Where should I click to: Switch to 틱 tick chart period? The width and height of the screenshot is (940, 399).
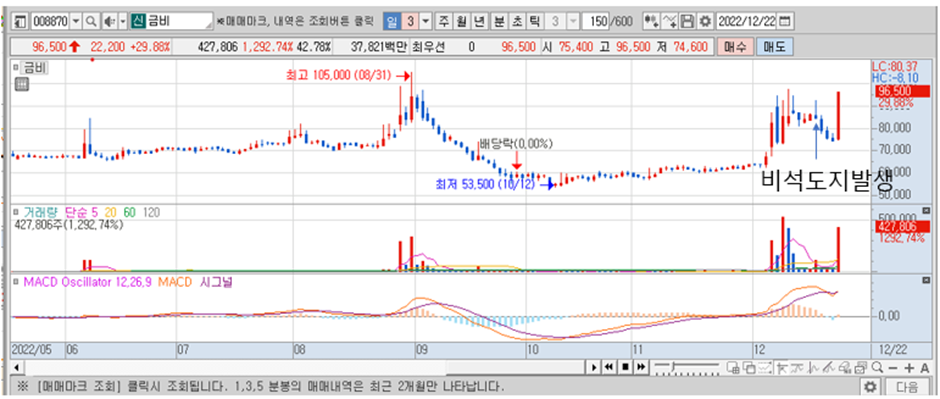pos(535,22)
